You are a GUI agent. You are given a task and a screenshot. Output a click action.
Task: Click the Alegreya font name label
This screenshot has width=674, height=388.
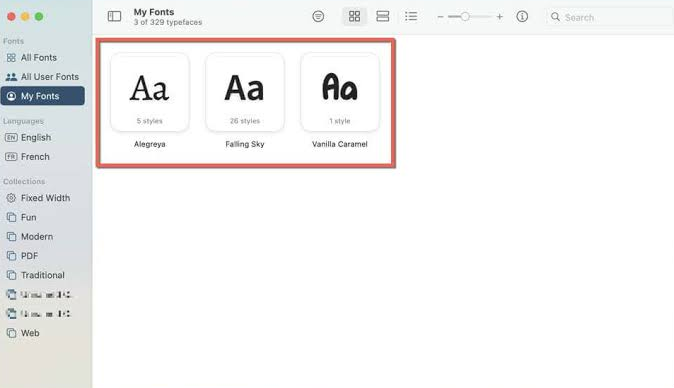click(x=150, y=144)
